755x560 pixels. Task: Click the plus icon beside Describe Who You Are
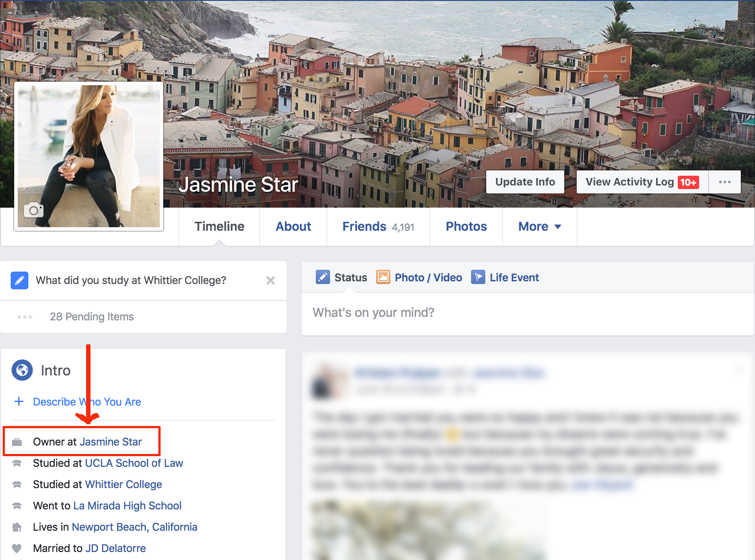[19, 402]
